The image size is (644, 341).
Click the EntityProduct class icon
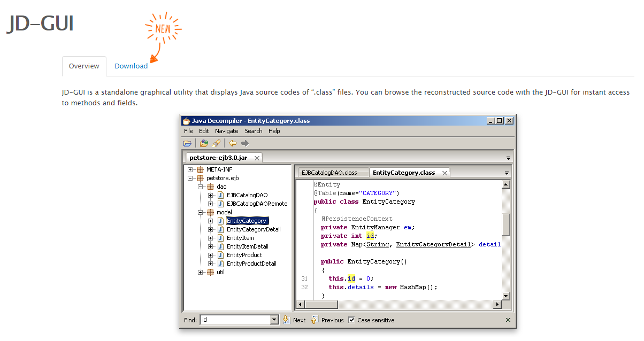pyautogui.click(x=220, y=255)
